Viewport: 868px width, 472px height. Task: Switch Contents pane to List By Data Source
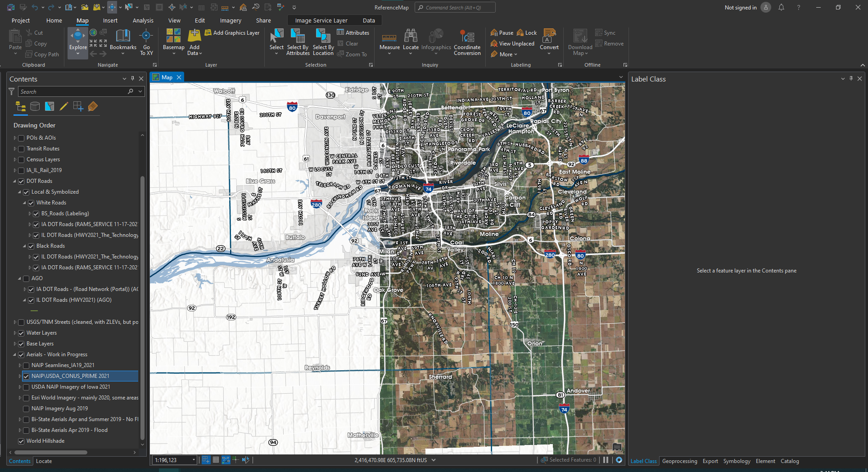(35, 106)
